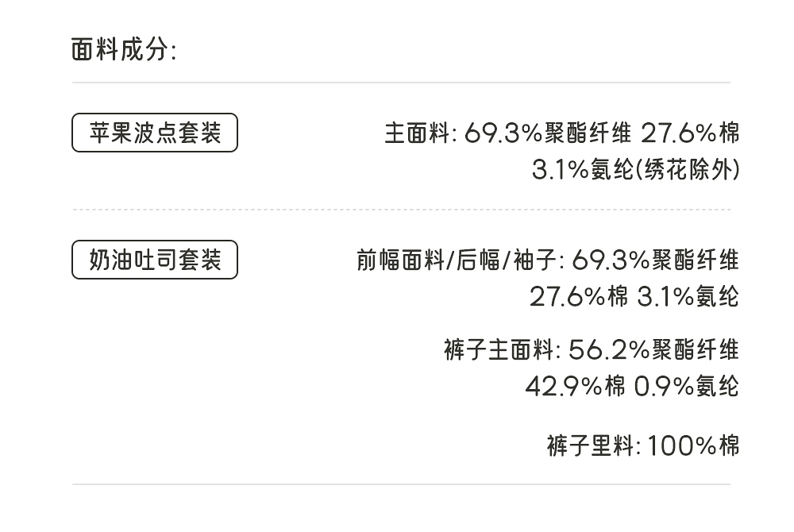Click the 100%棉 value

click(693, 445)
